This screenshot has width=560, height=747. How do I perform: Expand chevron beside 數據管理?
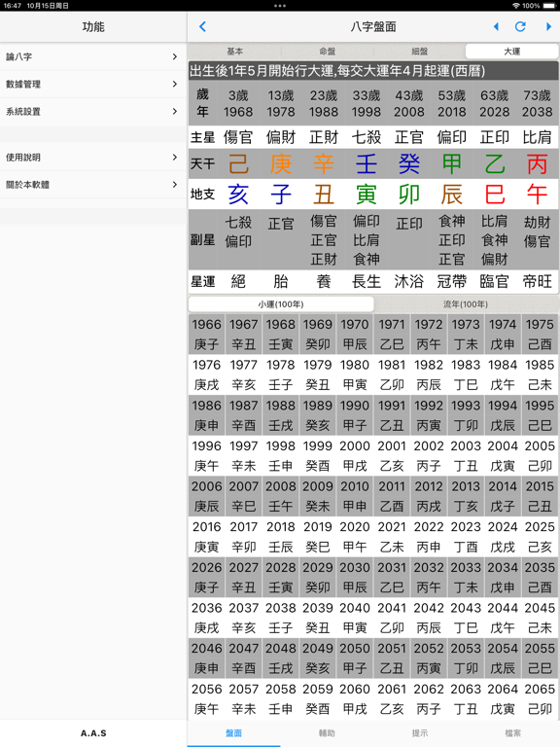click(175, 84)
